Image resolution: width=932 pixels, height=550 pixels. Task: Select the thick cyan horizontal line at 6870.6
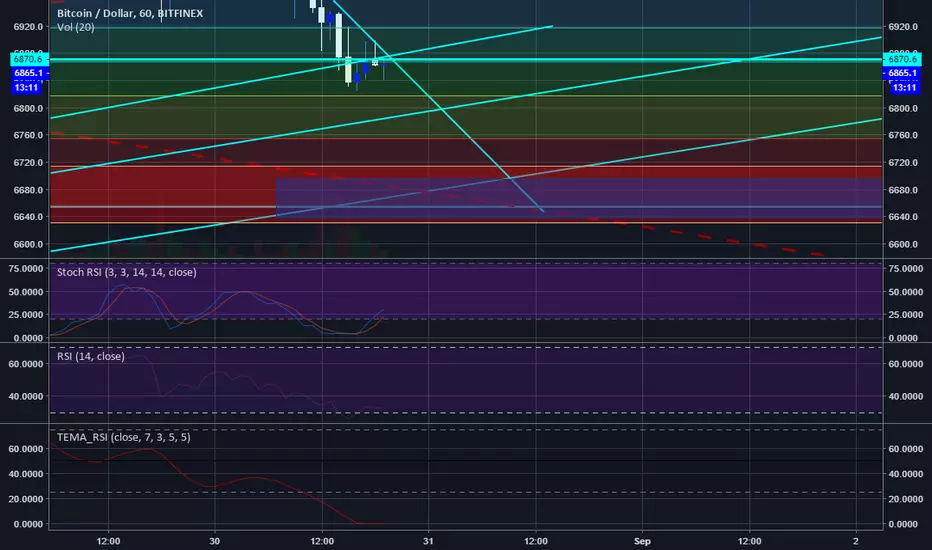(466, 60)
